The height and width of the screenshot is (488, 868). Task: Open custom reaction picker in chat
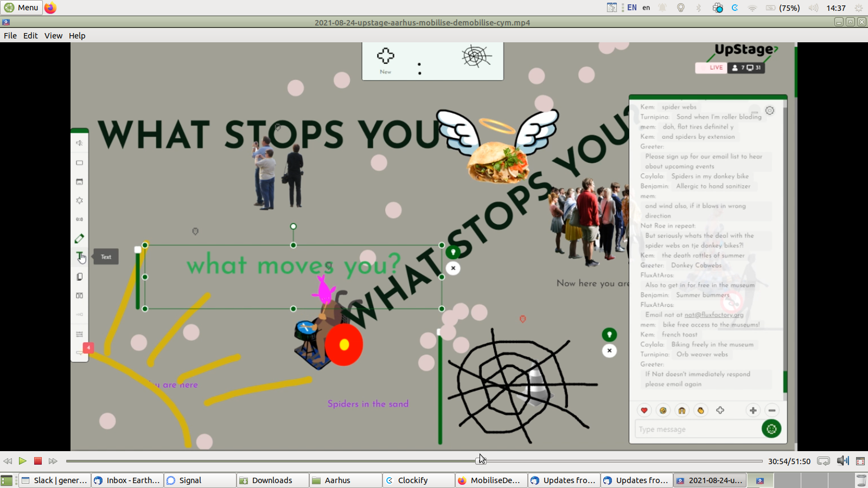click(x=720, y=410)
